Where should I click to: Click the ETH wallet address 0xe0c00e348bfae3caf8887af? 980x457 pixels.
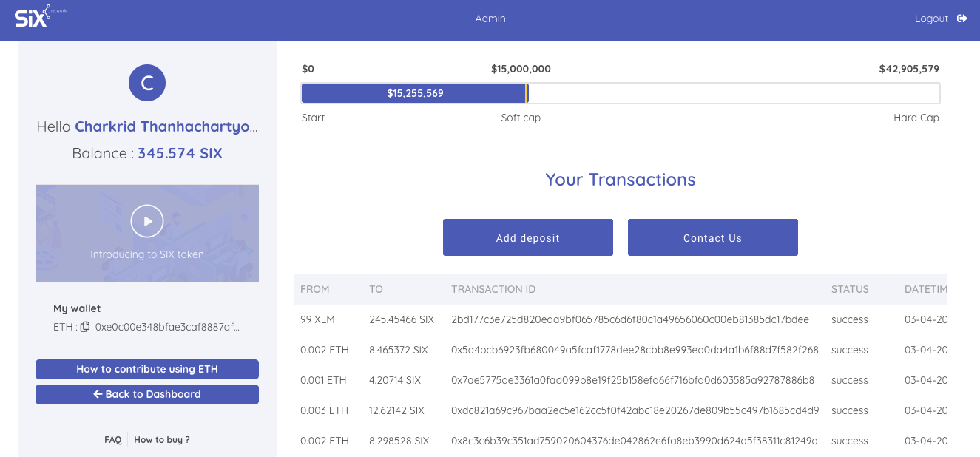[168, 327]
